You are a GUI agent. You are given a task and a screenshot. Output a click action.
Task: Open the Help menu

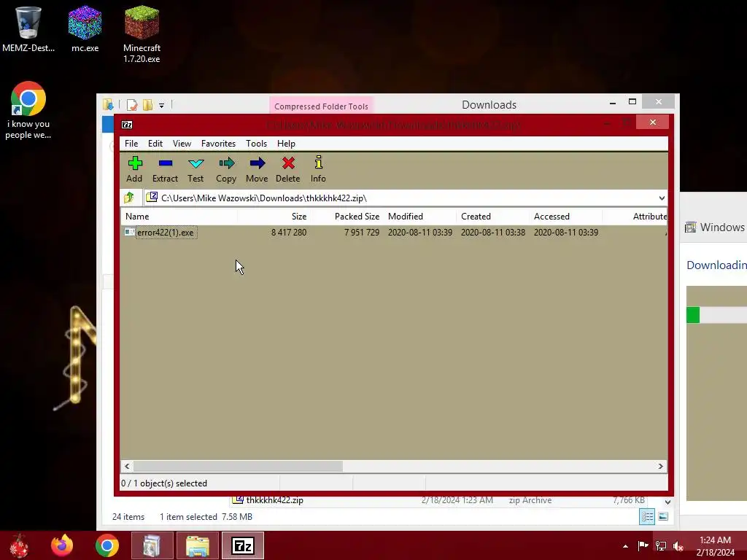click(286, 144)
